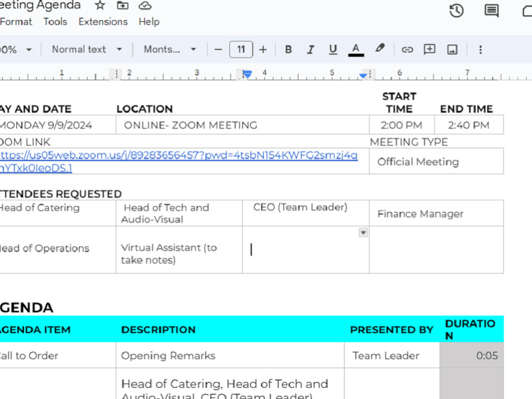Click the Finance Manager cell

coord(436,213)
